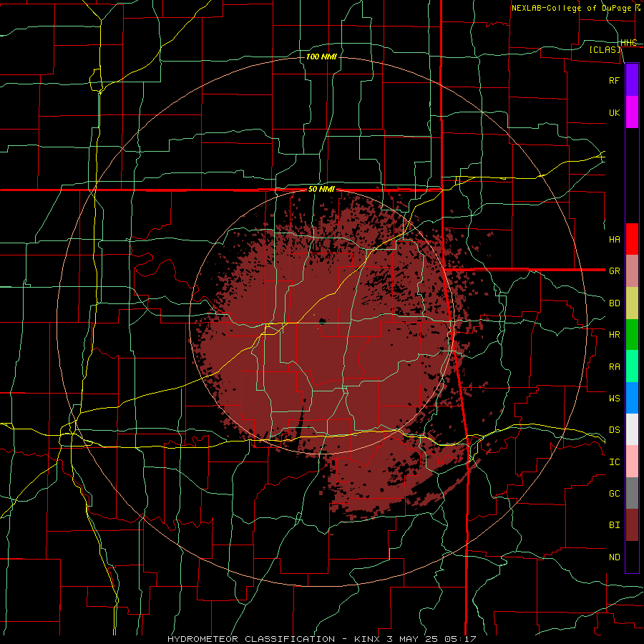
Task: Click the ND black legend color swatch
Action: pos(632,557)
